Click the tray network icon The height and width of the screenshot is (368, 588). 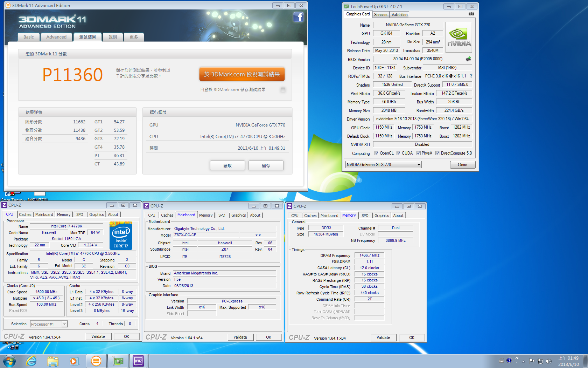pyautogui.click(x=540, y=361)
